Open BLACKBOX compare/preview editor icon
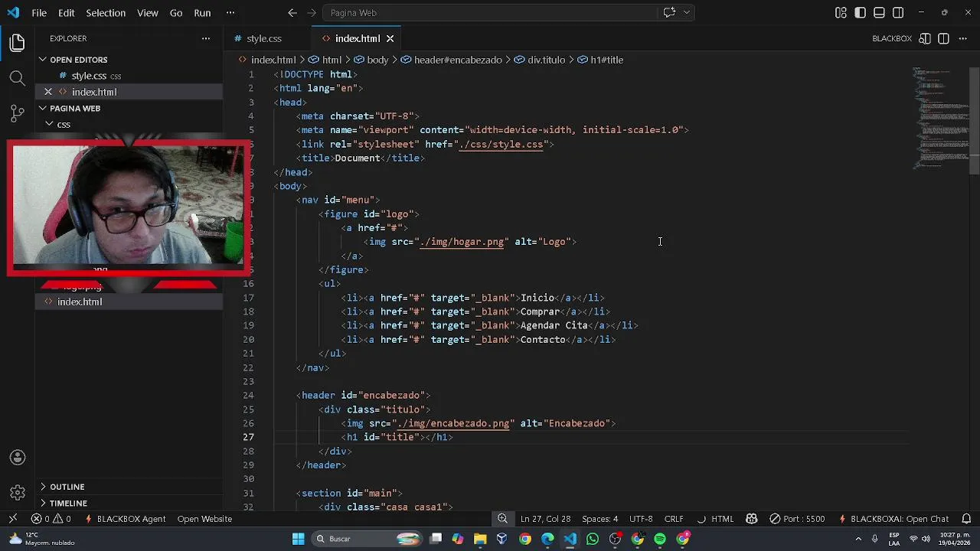Viewport: 980px width, 551px height. pyautogui.click(x=925, y=38)
